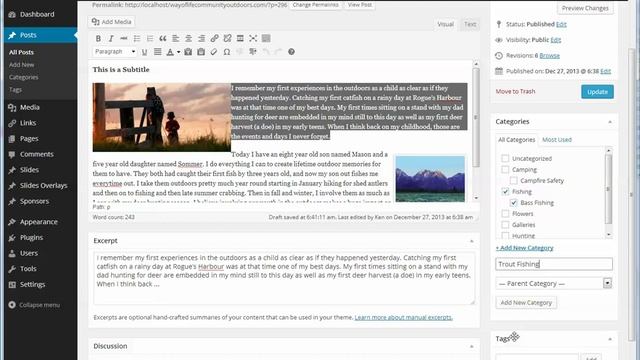Image resolution: width=640 pixels, height=360 pixels.
Task: Move the post to Trash
Action: pyautogui.click(x=515, y=91)
